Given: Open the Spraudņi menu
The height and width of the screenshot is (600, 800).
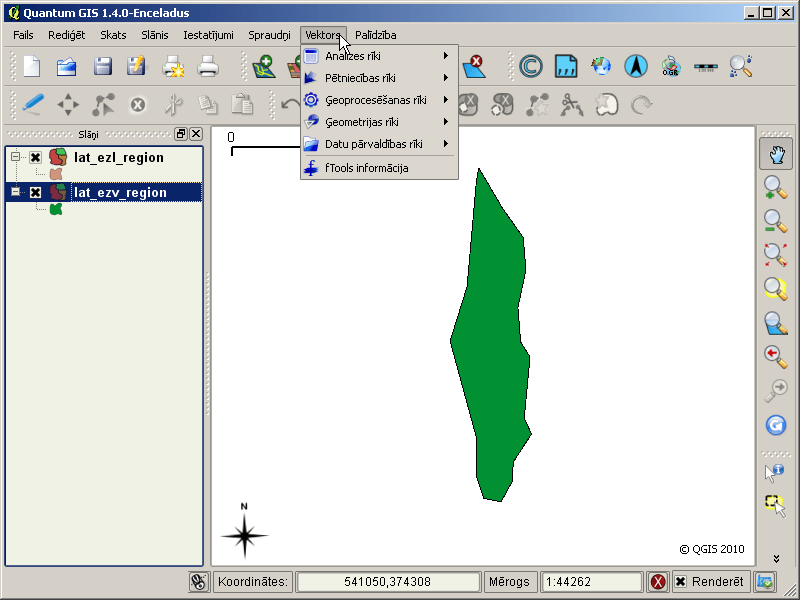Looking at the screenshot, I should point(269,35).
